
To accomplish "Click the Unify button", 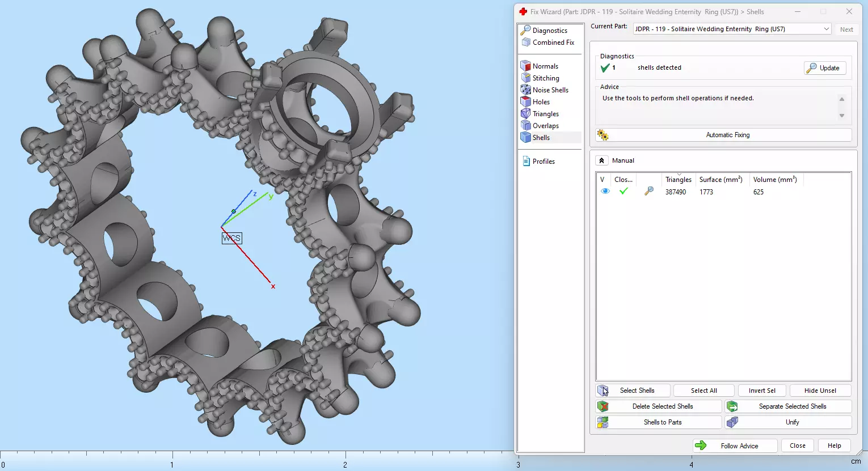I will tap(789, 422).
